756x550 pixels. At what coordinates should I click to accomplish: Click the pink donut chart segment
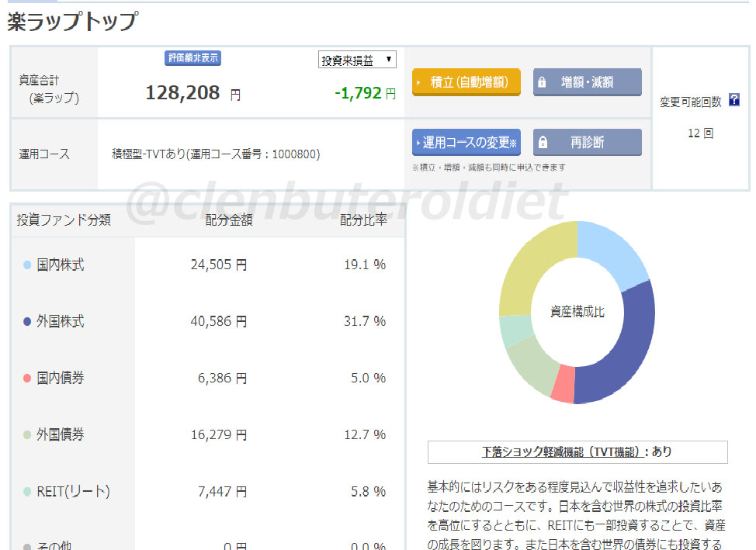(x=564, y=384)
